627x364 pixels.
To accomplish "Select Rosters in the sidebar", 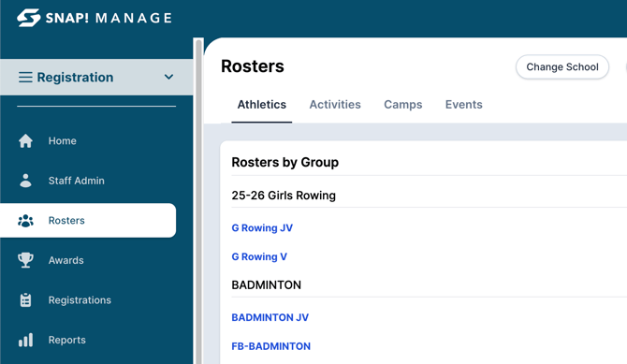I will 88,221.
